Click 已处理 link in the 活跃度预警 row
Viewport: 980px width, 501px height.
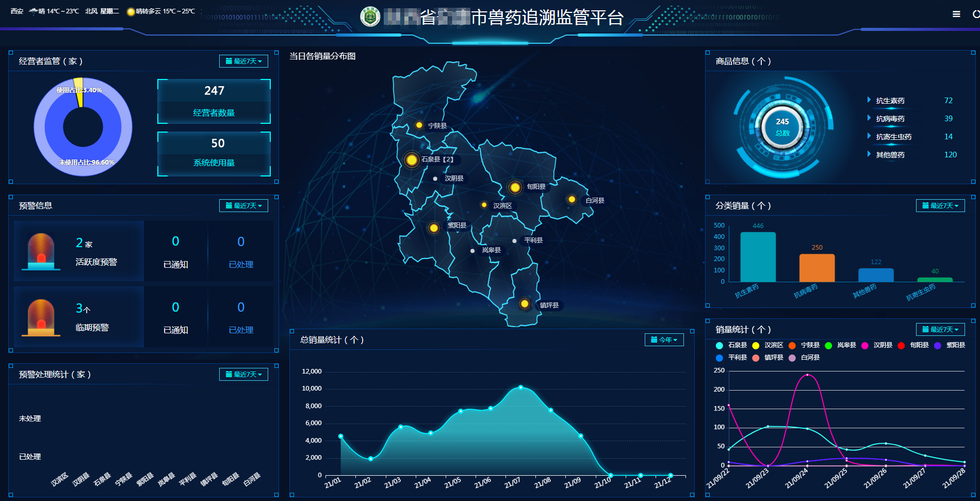click(x=241, y=264)
